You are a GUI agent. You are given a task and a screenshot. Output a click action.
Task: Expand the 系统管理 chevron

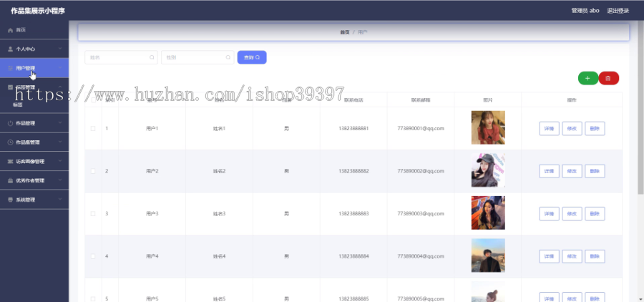point(60,200)
